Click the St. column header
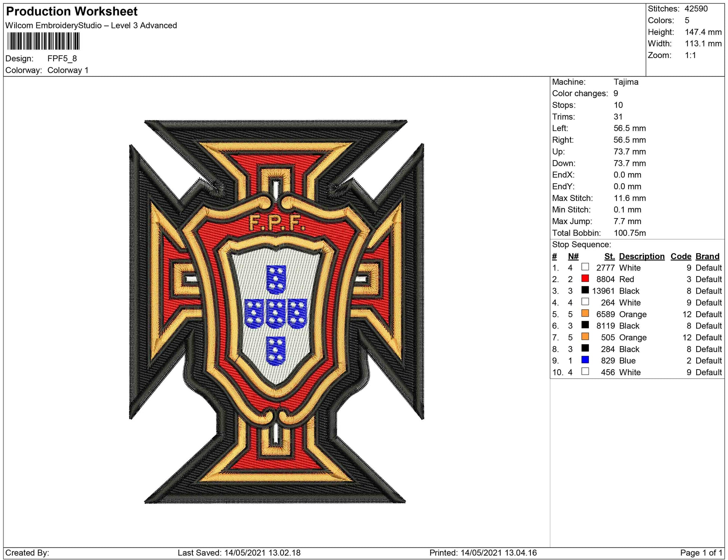 (x=609, y=256)
